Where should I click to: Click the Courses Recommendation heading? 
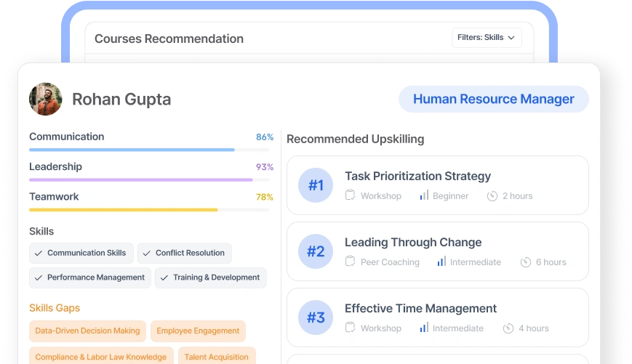[x=169, y=39]
